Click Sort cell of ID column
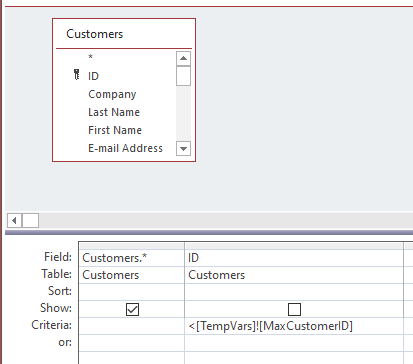The height and width of the screenshot is (364, 413). pos(294,292)
